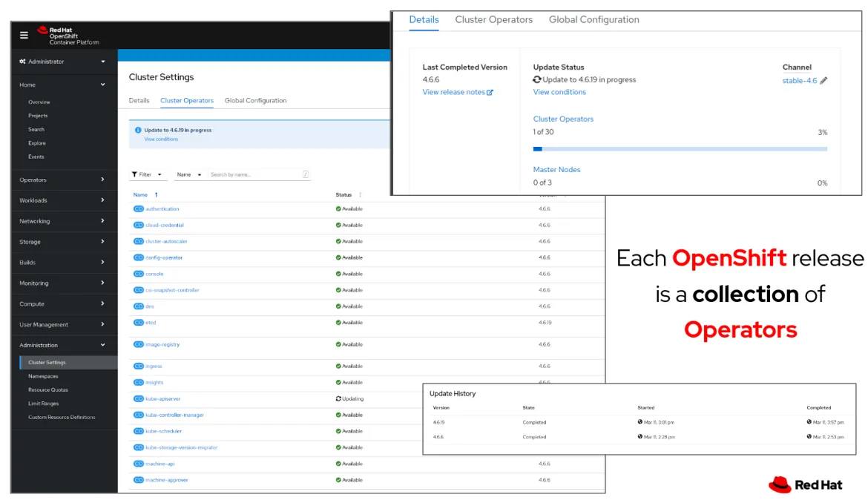Open the Name search-type dropdown
The height and width of the screenshot is (503, 868).
[189, 175]
